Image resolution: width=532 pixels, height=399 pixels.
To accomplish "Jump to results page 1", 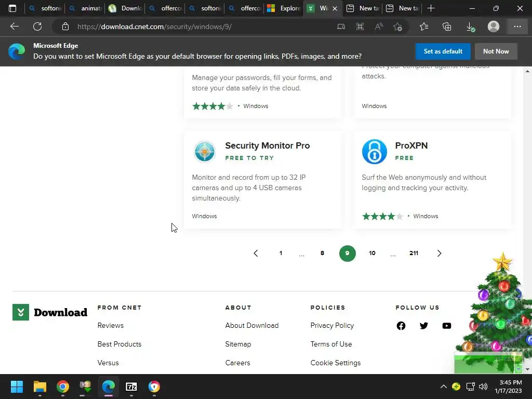I will (281, 253).
